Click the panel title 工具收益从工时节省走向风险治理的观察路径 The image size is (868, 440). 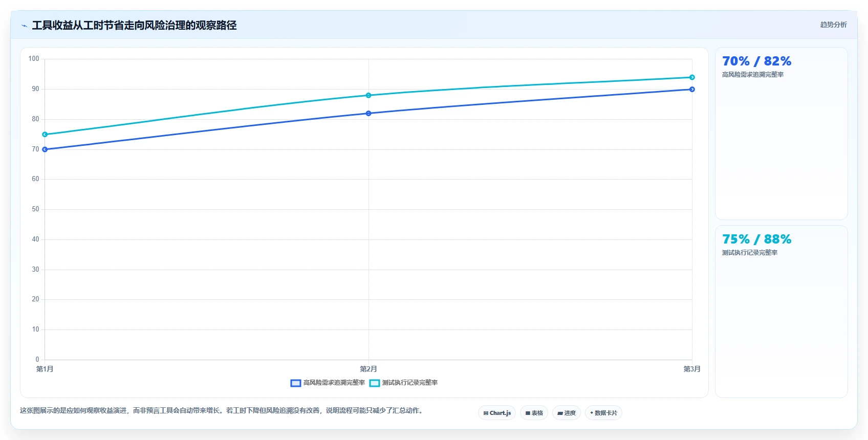tap(134, 26)
